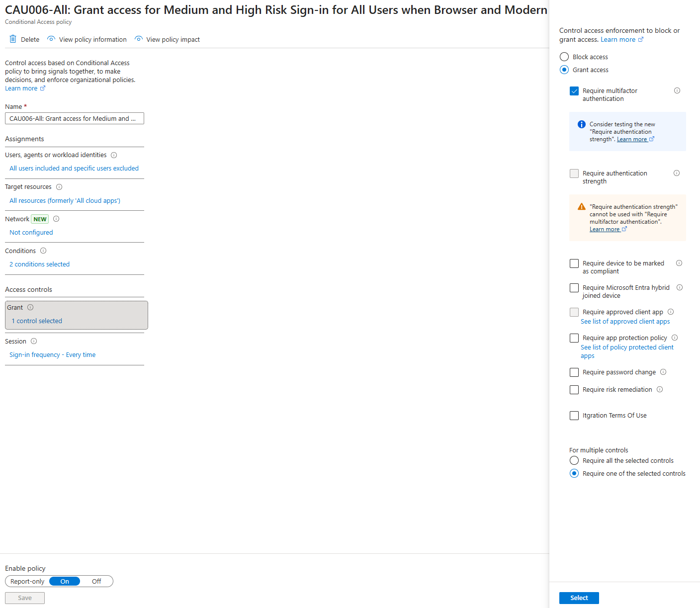Click the Delete trash icon

13,39
